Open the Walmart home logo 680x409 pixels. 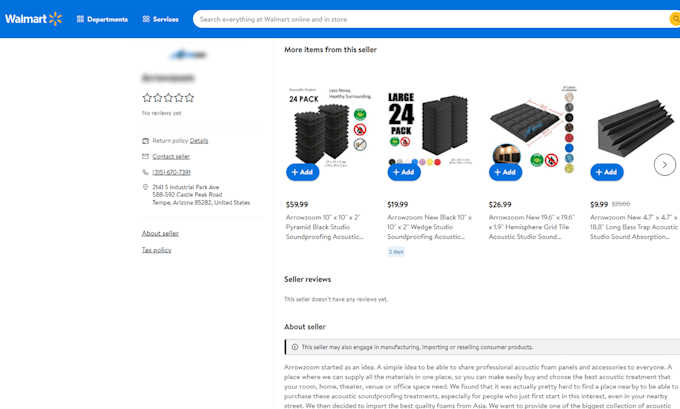[33, 19]
